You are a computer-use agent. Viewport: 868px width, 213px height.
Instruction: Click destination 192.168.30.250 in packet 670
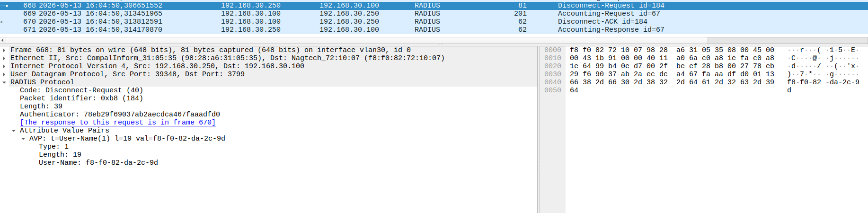(349, 21)
